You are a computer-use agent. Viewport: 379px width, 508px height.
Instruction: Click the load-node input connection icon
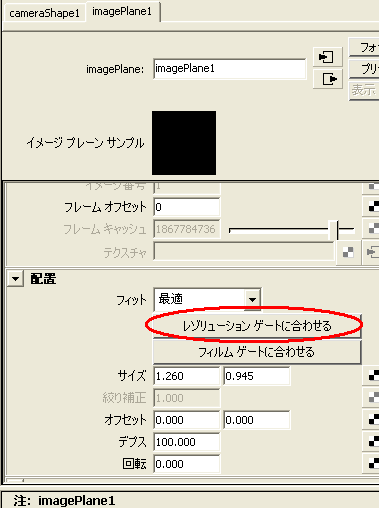tap(328, 57)
